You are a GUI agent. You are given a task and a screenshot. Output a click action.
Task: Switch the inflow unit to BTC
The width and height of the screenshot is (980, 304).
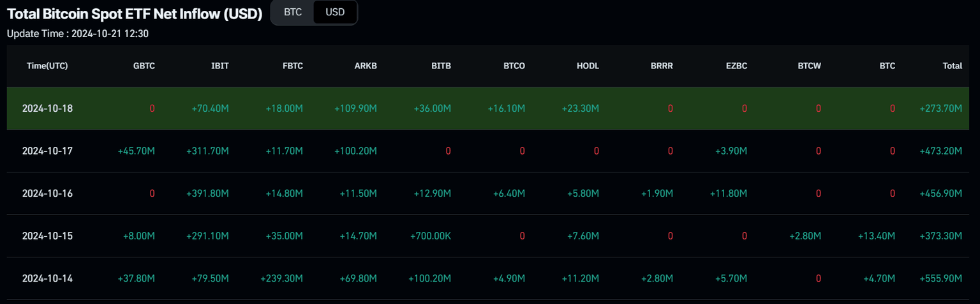(x=293, y=12)
